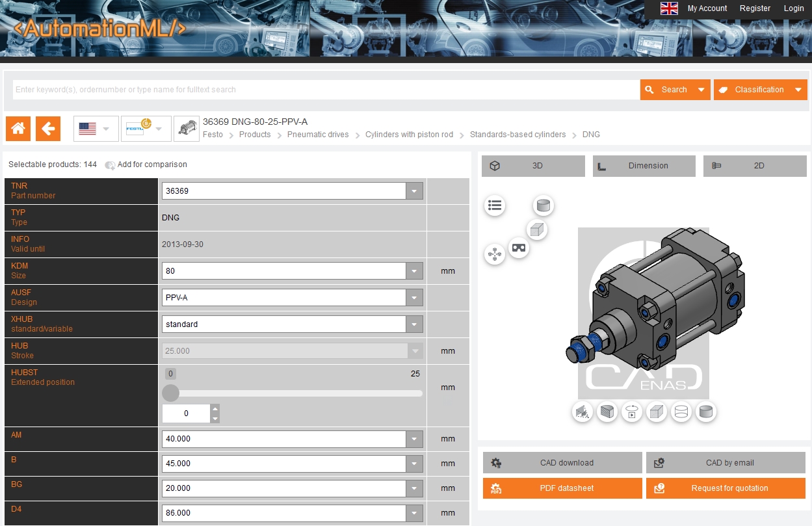Click the Extended position slider handle

pos(170,393)
